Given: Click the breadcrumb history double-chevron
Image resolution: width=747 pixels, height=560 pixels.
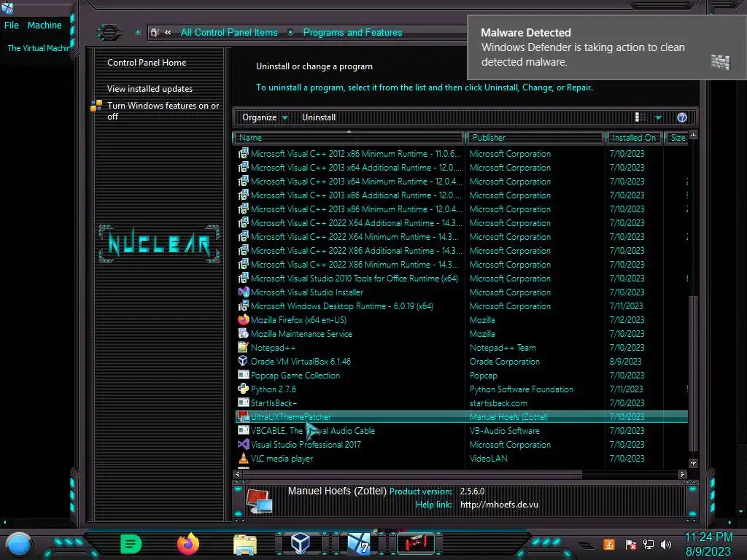Looking at the screenshot, I should point(168,32).
